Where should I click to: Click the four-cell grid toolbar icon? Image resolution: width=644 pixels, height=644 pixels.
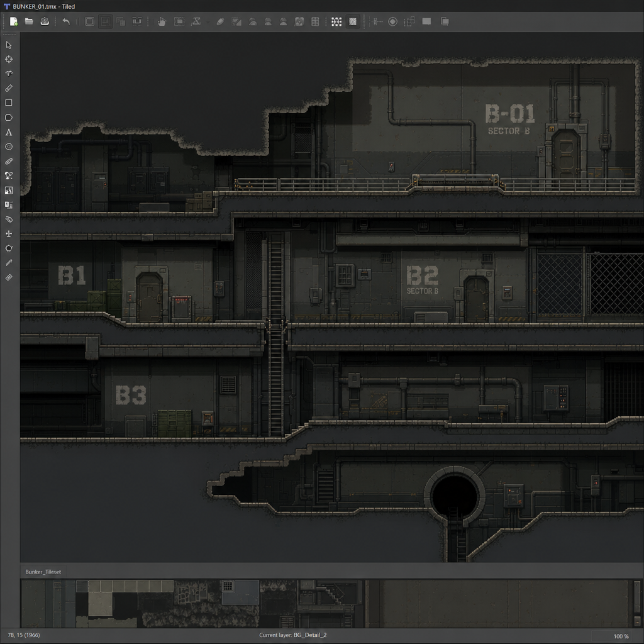point(315,22)
